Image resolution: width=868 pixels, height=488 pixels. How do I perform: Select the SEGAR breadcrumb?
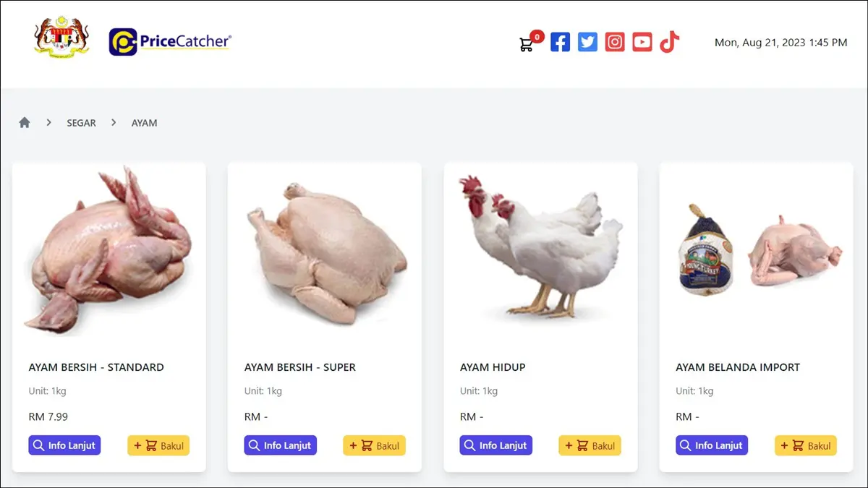(81, 123)
